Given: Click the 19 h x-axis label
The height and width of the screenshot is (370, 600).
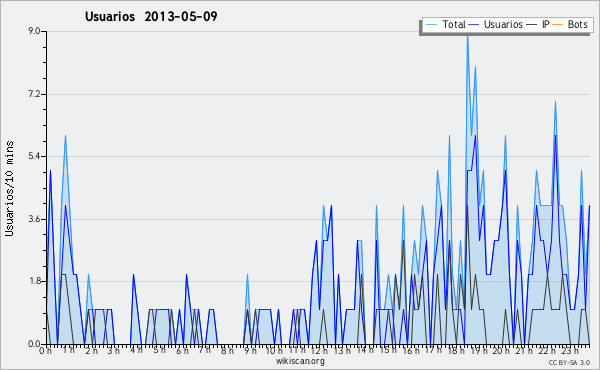Looking at the screenshot, I should tap(479, 350).
